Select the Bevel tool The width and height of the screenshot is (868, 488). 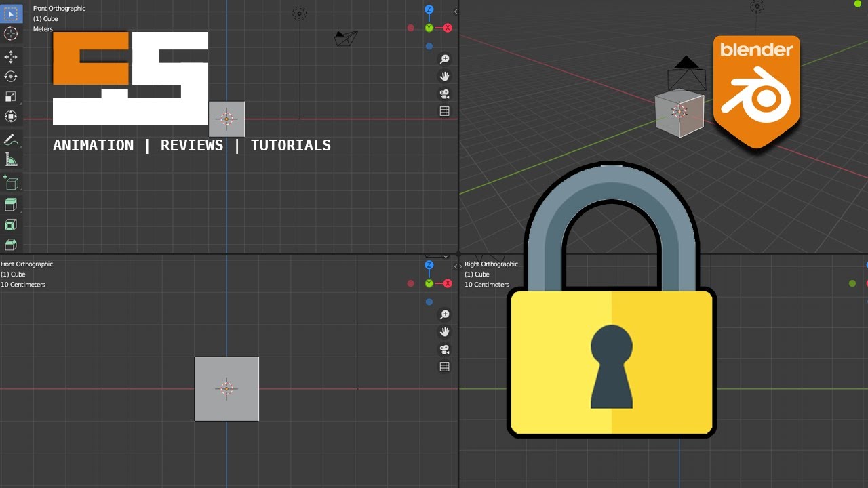click(11, 245)
